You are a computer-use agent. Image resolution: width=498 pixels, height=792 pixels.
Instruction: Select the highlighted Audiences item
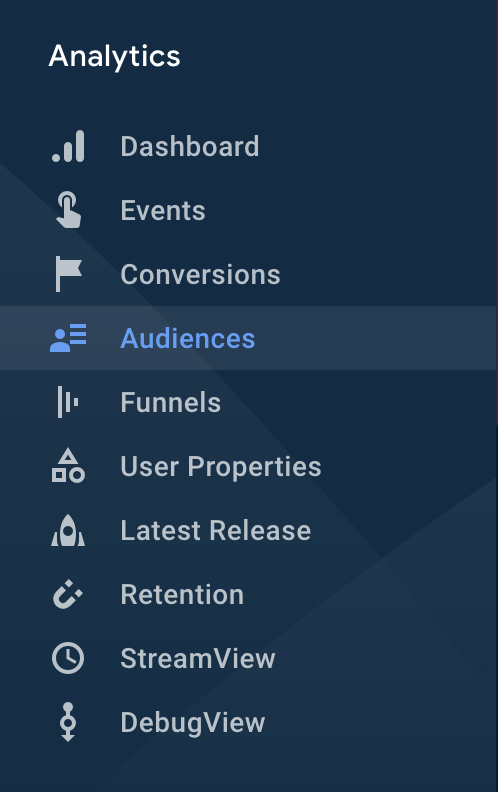point(248,338)
